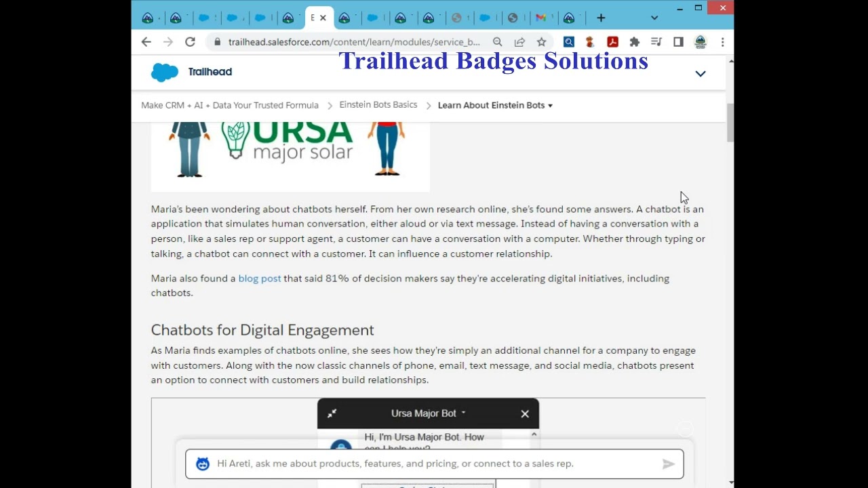This screenshot has height=488, width=868.
Task: Open a new browser tab
Action: 601,18
